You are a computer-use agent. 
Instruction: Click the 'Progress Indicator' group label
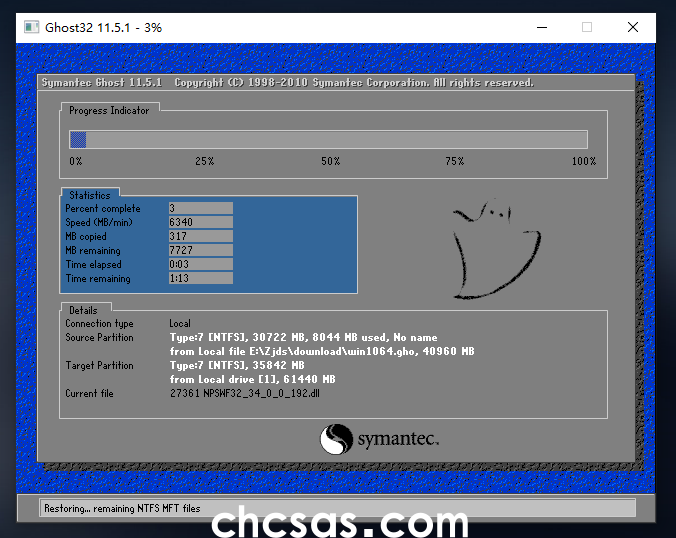(x=109, y=111)
